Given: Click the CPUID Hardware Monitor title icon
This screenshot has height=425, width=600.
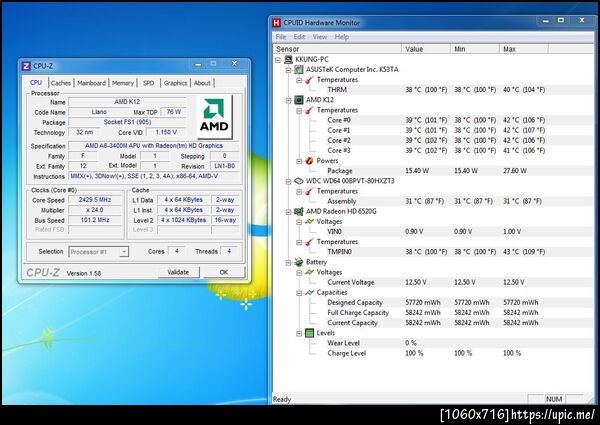Looking at the screenshot, I should (x=276, y=23).
